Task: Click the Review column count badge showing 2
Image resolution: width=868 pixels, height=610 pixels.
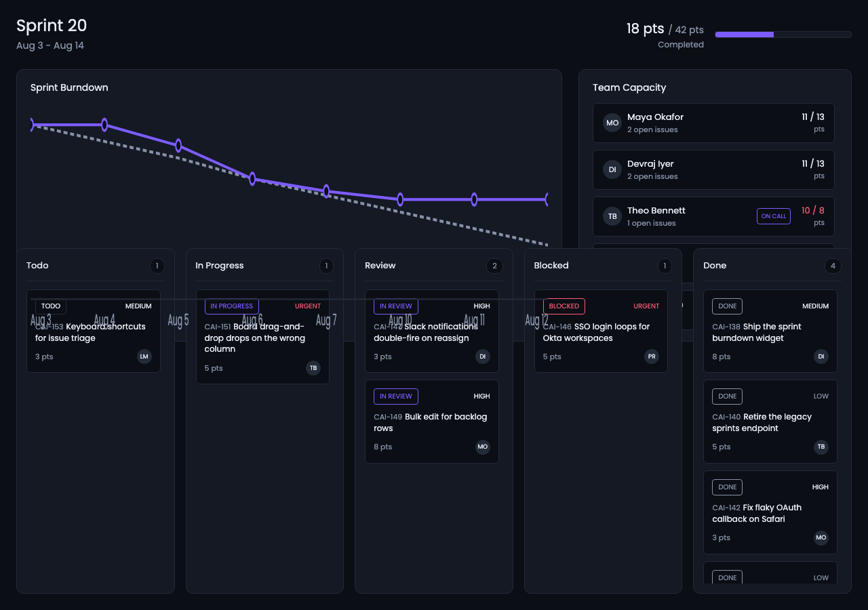Action: [x=495, y=266]
